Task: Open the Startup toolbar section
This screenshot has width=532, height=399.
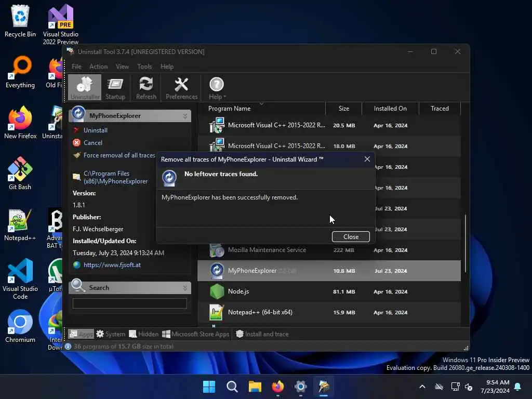Action: [x=115, y=88]
